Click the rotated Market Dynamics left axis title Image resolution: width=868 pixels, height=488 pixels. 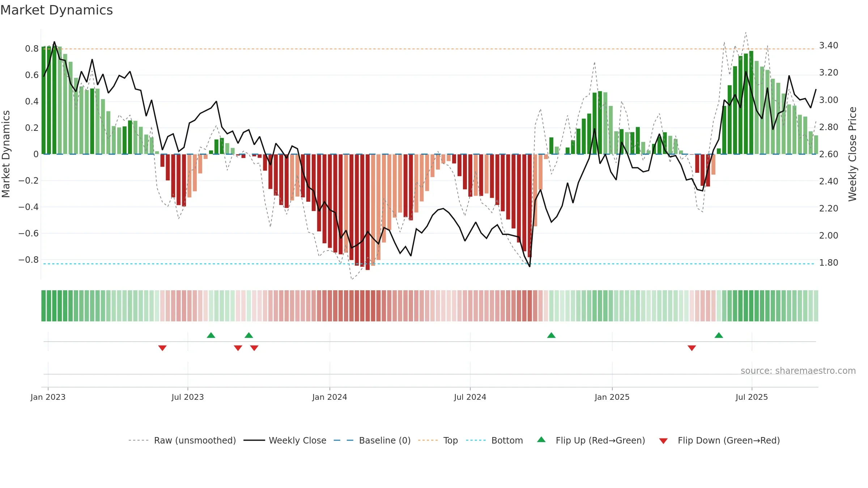tap(6, 154)
